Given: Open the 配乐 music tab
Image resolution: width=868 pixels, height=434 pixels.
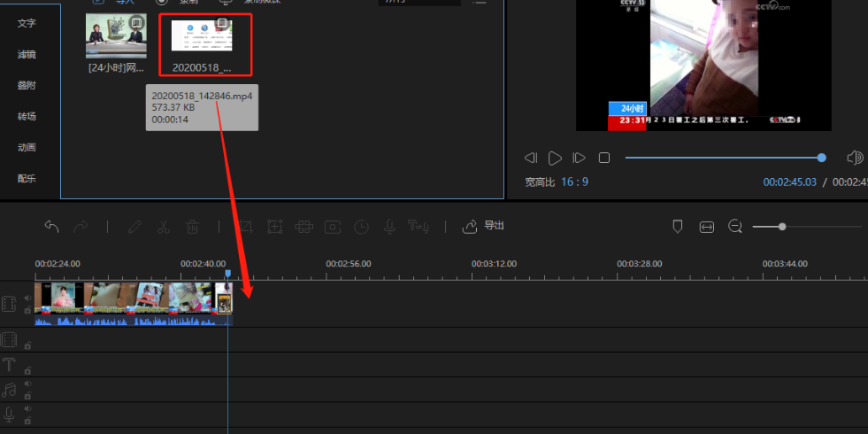Looking at the screenshot, I should click(x=27, y=179).
